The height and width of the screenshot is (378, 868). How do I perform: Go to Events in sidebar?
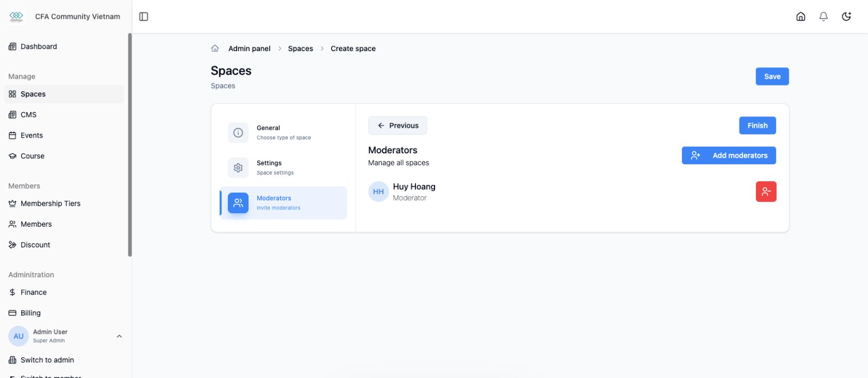point(32,135)
